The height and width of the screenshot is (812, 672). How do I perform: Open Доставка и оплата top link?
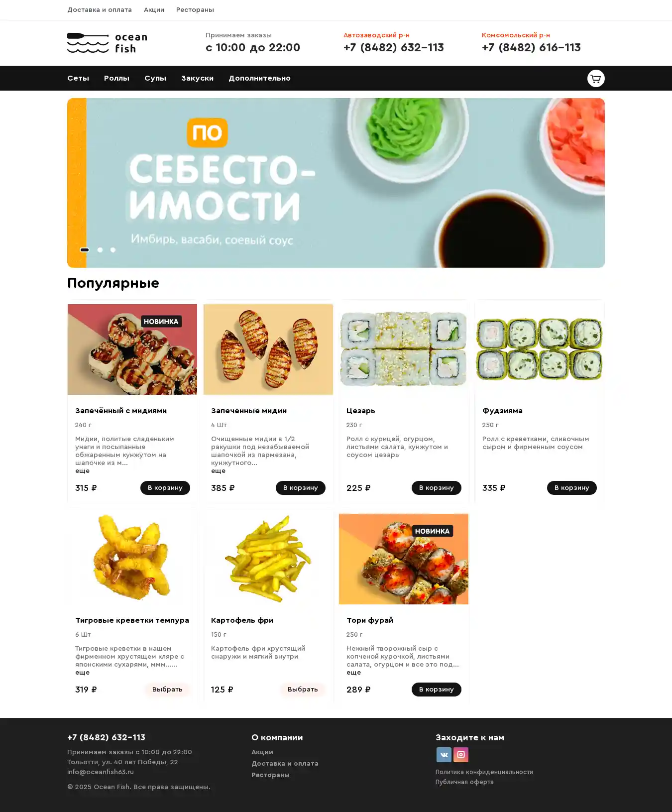(x=100, y=10)
